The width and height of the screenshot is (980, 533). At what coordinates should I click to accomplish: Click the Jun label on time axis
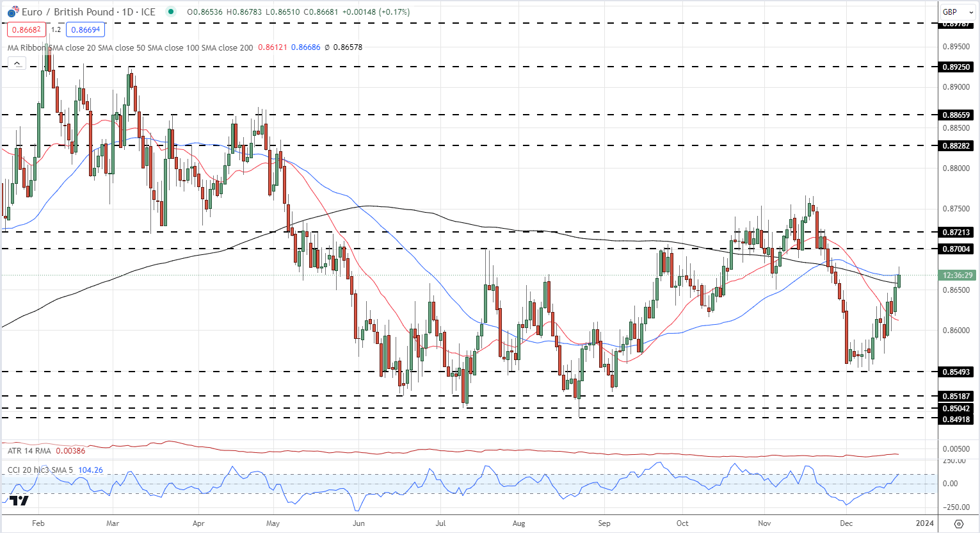tap(358, 523)
